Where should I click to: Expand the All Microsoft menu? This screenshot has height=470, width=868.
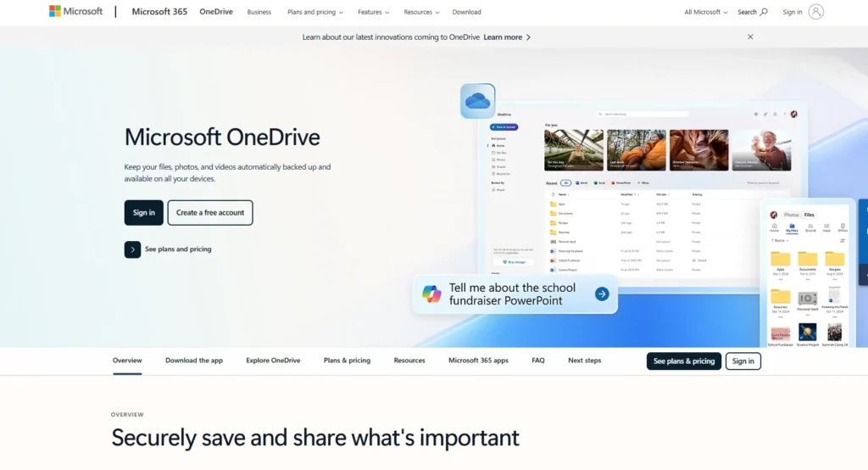click(706, 13)
